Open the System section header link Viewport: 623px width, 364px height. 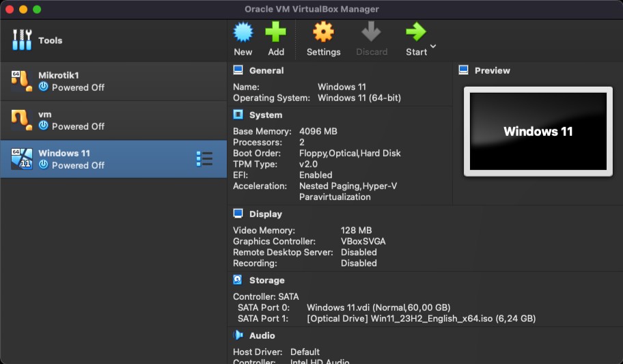(265, 115)
